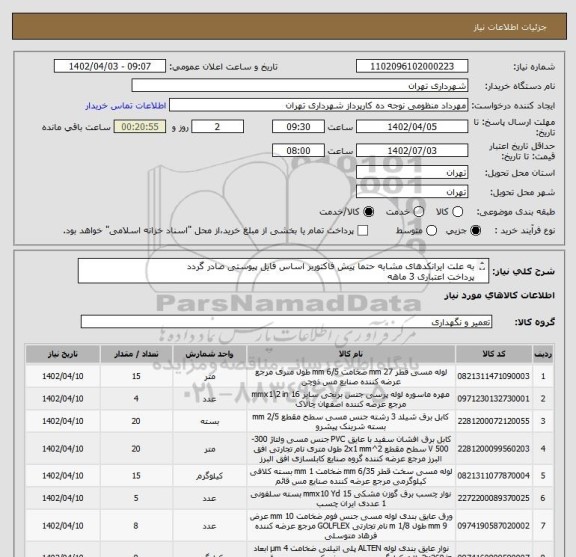The height and width of the screenshot is (557, 576).
Task: Click the remaining time 00:20:55 field
Action: pos(140,127)
